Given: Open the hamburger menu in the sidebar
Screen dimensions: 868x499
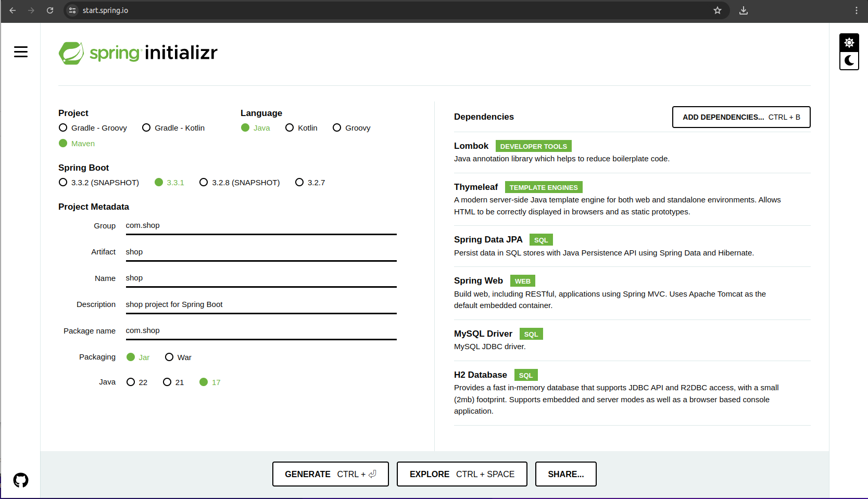Looking at the screenshot, I should click(21, 52).
